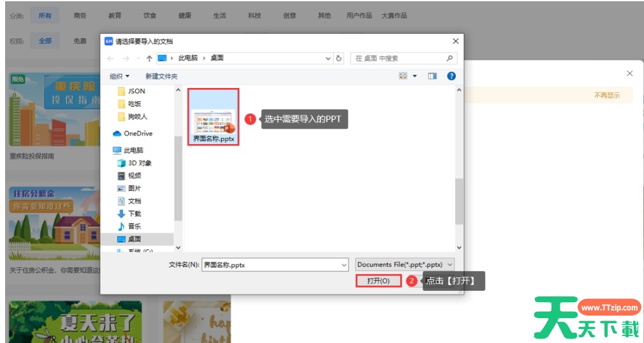
Task: Open 住房公积金 template thumbnail
Action: pos(54,224)
